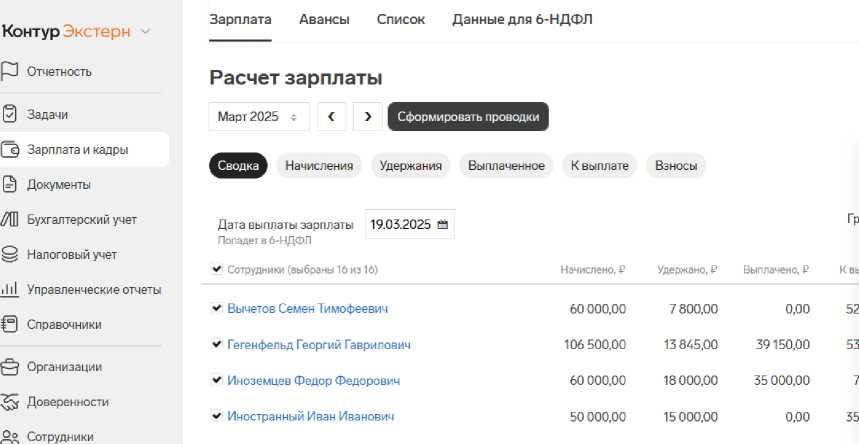The image size is (859, 444).
Task: Click the Сформировать проводки button
Action: pyautogui.click(x=468, y=117)
